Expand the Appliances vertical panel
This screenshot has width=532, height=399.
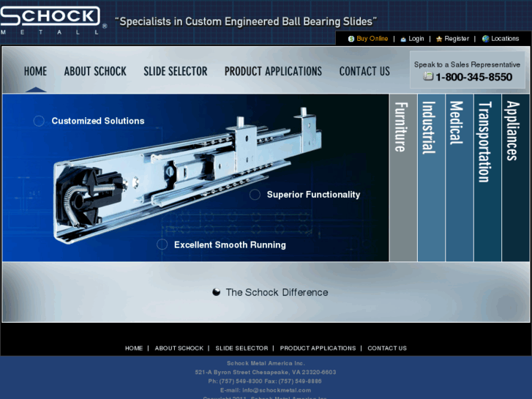coord(515,178)
